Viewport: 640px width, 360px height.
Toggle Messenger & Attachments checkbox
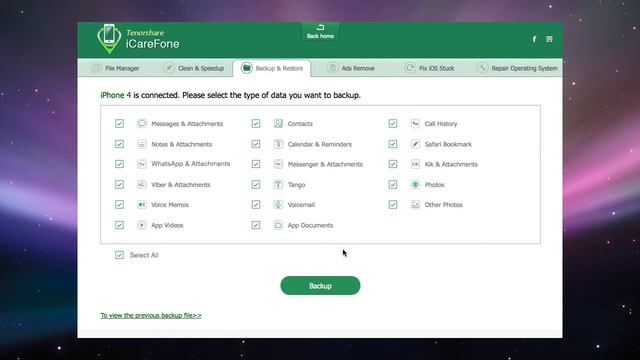tap(256, 164)
